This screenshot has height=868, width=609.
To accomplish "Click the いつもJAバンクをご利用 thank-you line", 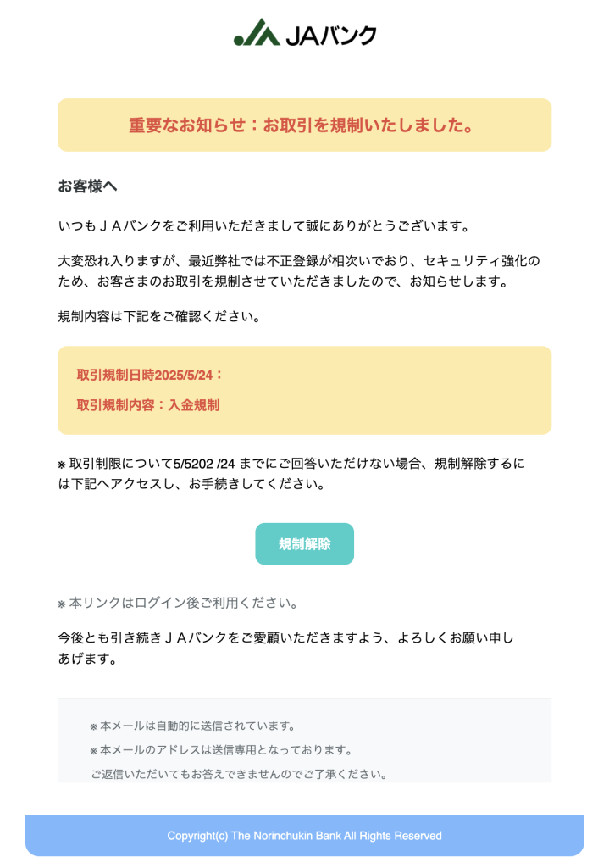I will [263, 226].
